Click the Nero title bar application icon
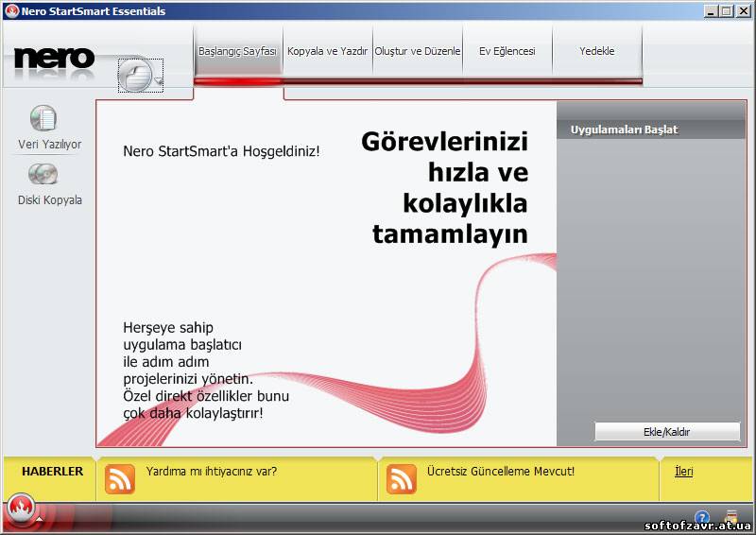The image size is (756, 535). [x=11, y=10]
